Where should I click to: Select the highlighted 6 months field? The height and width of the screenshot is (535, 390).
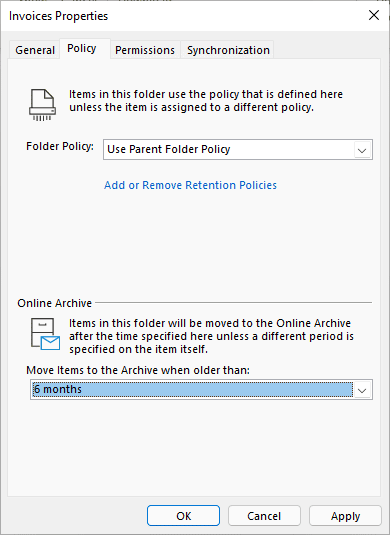(x=192, y=389)
